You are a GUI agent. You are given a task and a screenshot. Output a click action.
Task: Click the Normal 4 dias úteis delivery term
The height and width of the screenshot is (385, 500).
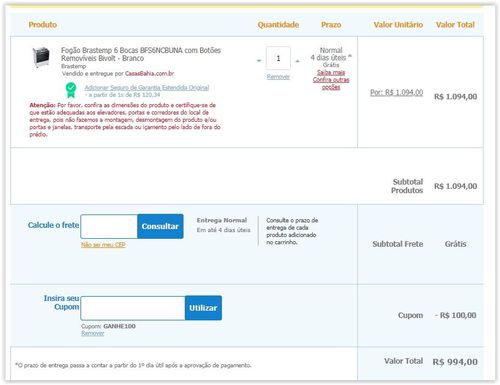(331, 54)
